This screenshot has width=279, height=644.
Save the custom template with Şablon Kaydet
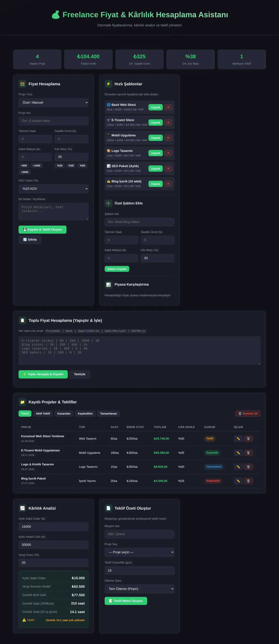[117, 269]
